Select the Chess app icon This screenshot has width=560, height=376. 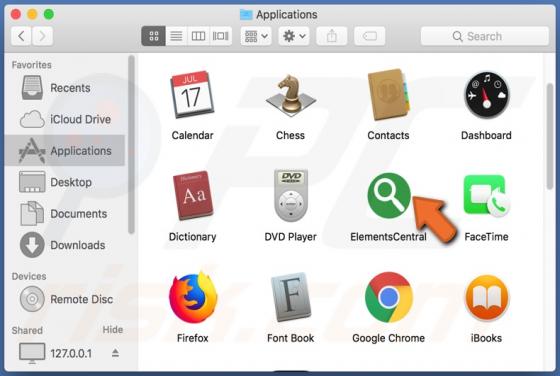(290, 95)
